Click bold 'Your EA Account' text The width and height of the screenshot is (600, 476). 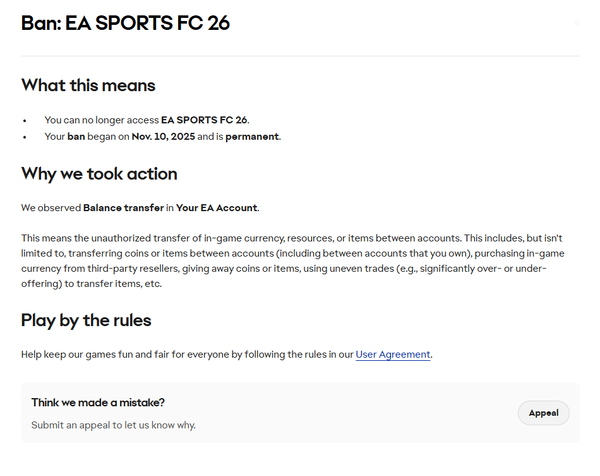[x=216, y=207]
